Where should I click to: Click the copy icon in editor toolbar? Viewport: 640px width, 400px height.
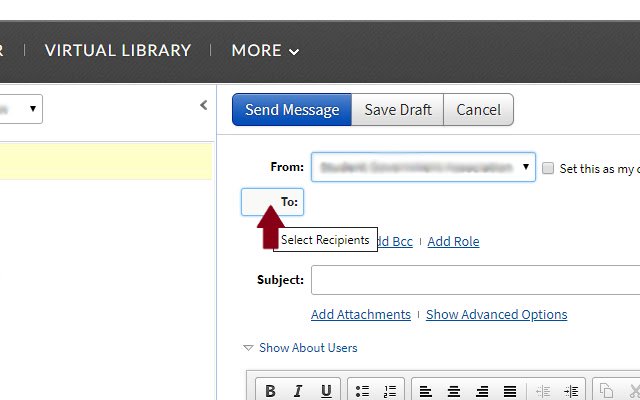(x=607, y=391)
